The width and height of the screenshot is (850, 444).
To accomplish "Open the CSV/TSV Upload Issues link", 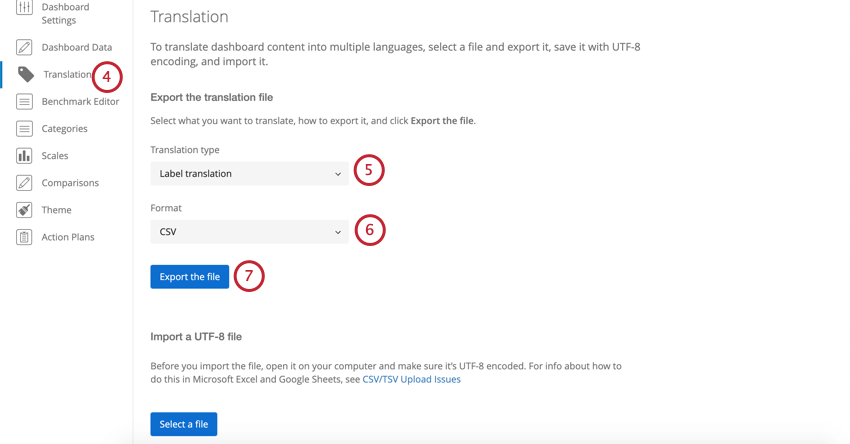I will (x=411, y=380).
